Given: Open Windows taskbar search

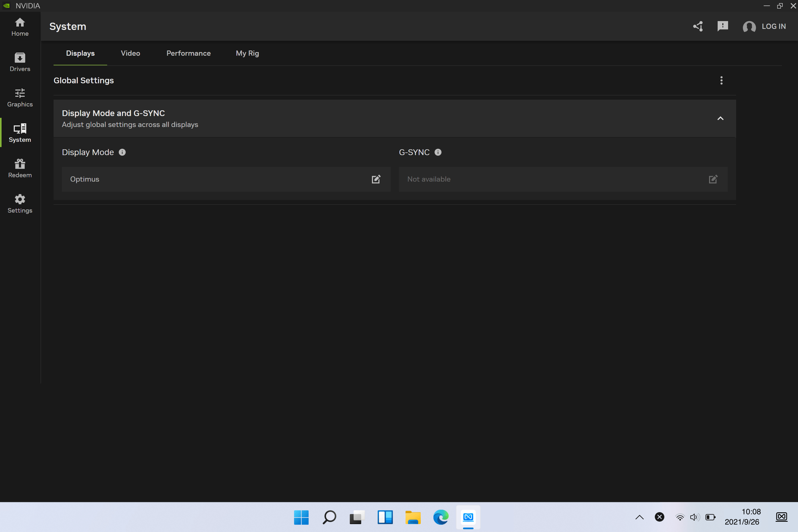Looking at the screenshot, I should tap(329, 517).
